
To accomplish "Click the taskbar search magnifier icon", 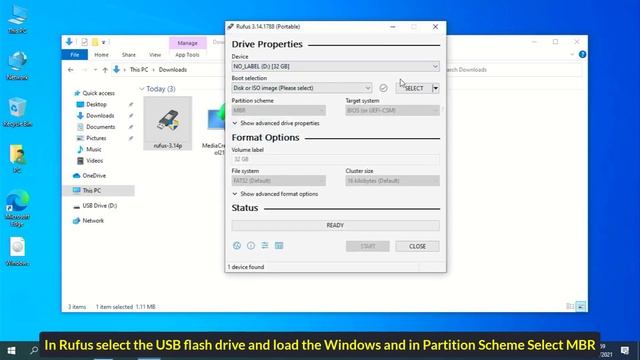I will click(x=34, y=351).
